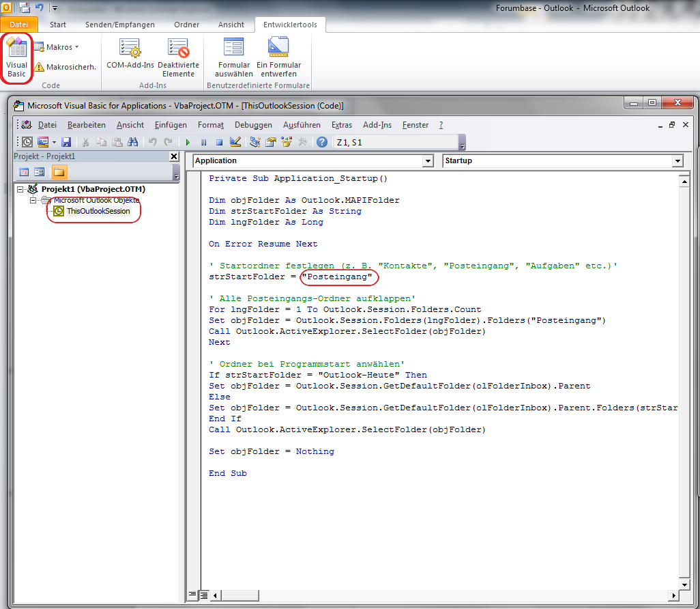Open the Einfügen menu in VBA editor
The height and width of the screenshot is (609, 700).
[171, 125]
